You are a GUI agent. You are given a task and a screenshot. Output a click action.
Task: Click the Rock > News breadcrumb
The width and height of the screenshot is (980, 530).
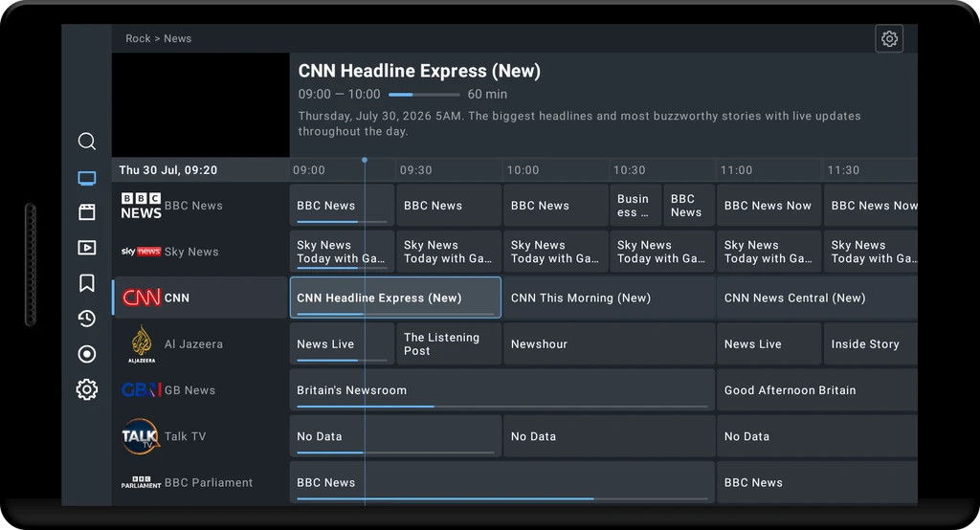158,39
